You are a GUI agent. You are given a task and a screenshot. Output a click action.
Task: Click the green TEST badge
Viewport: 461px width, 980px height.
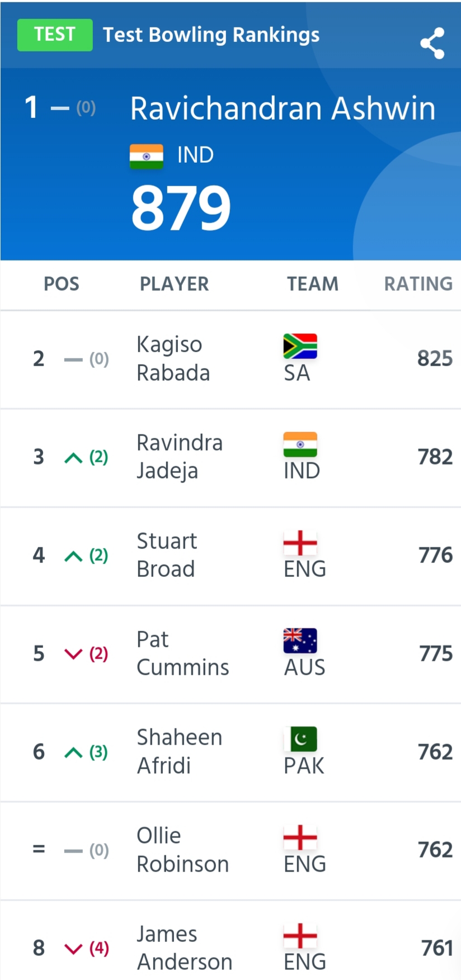click(x=55, y=35)
